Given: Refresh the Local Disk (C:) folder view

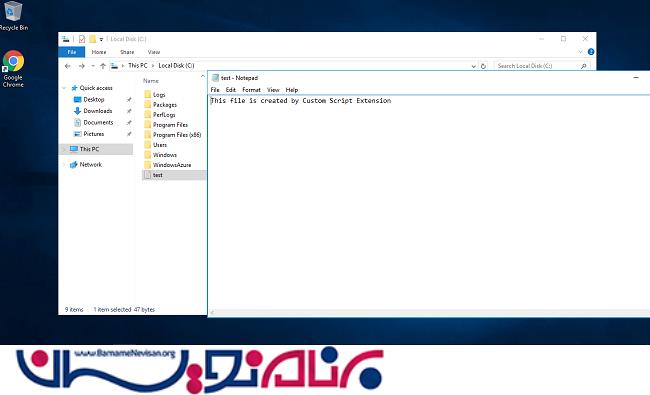Looking at the screenshot, I should click(483, 66).
